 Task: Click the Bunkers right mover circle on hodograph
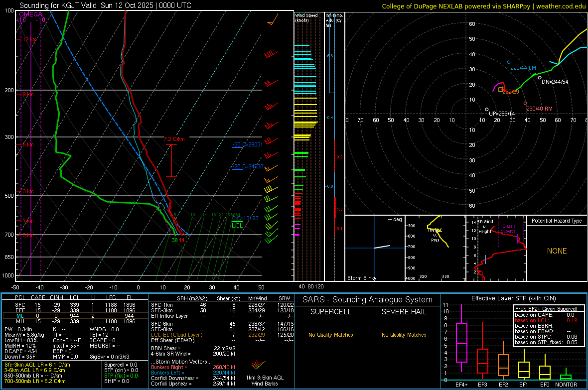(x=525, y=103)
